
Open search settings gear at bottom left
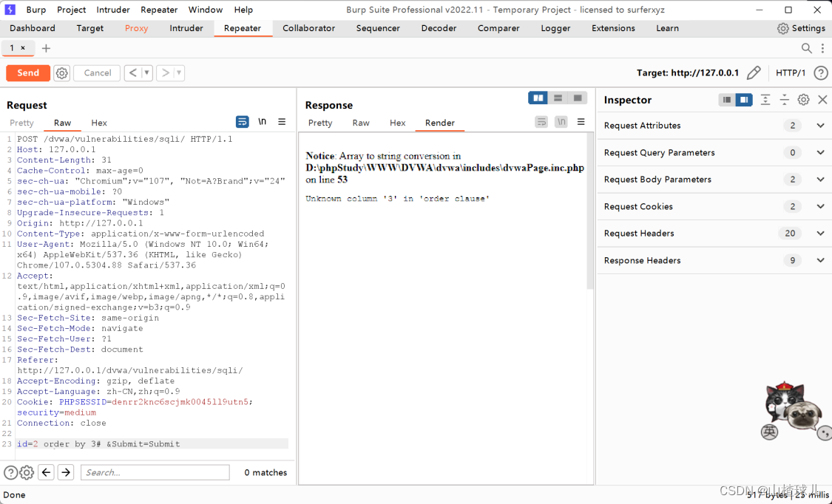coord(27,472)
